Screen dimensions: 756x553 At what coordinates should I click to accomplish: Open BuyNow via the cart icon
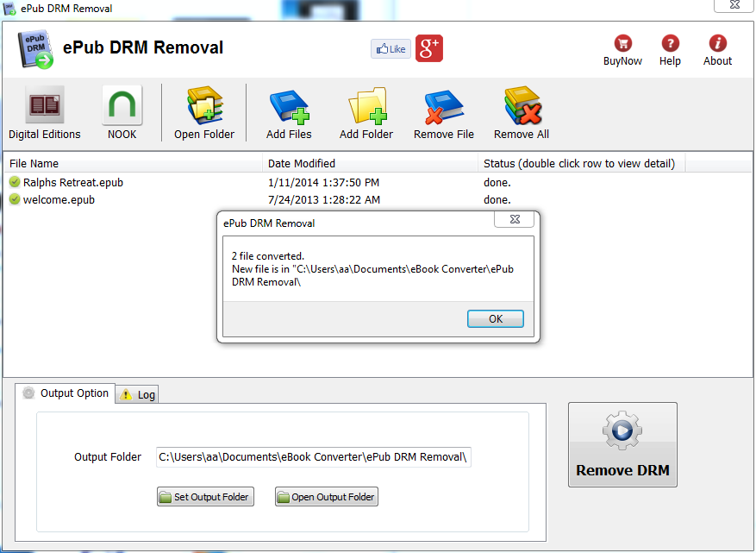click(x=622, y=43)
